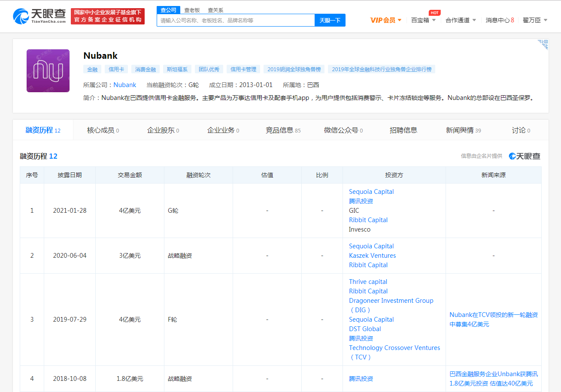The image size is (561, 392).
Task: Click the 天眼一下 search button
Action: [x=330, y=20]
